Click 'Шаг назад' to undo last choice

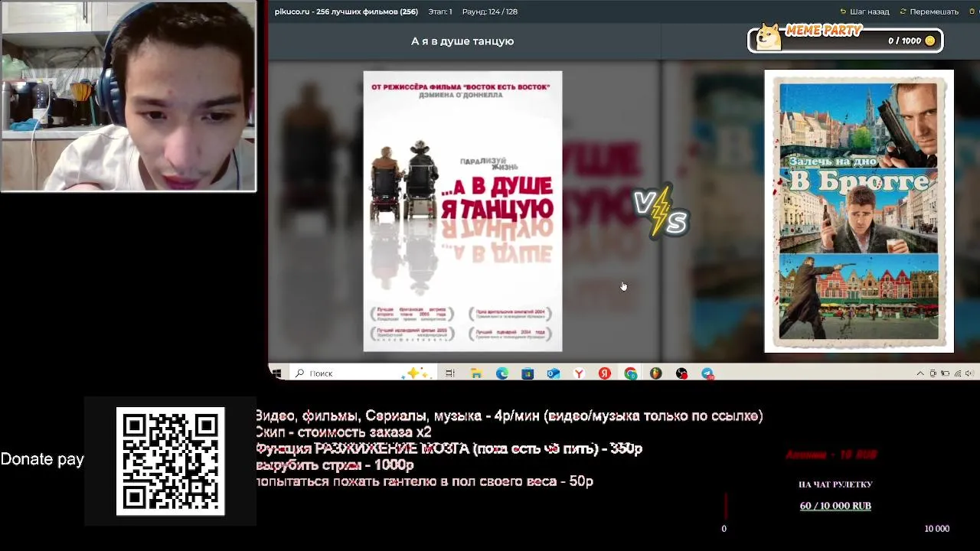click(870, 11)
